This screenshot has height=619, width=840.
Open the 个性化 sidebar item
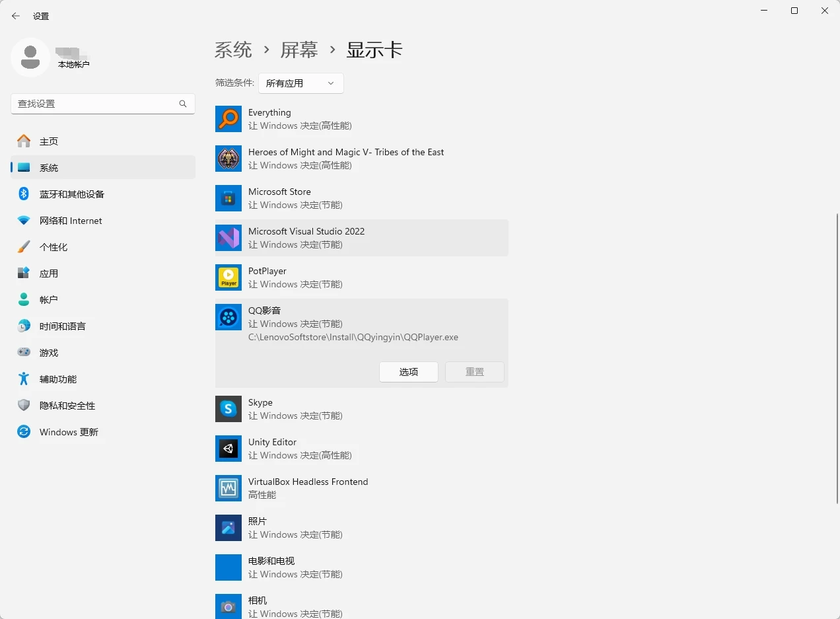click(103, 246)
